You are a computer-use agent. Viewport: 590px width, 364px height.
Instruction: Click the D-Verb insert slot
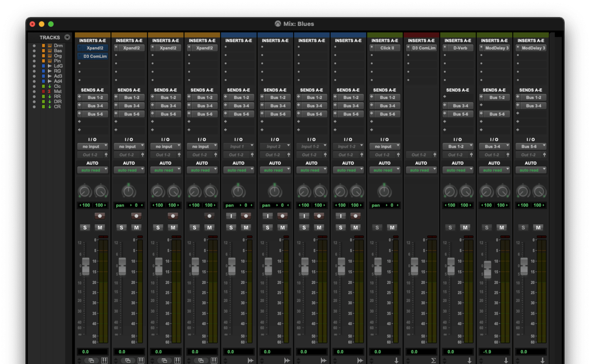click(460, 48)
